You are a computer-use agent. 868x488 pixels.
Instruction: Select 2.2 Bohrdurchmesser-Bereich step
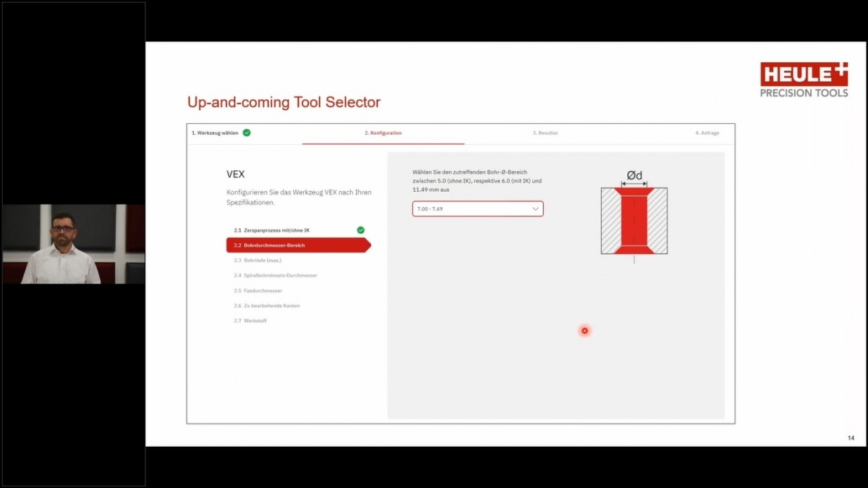(x=299, y=245)
